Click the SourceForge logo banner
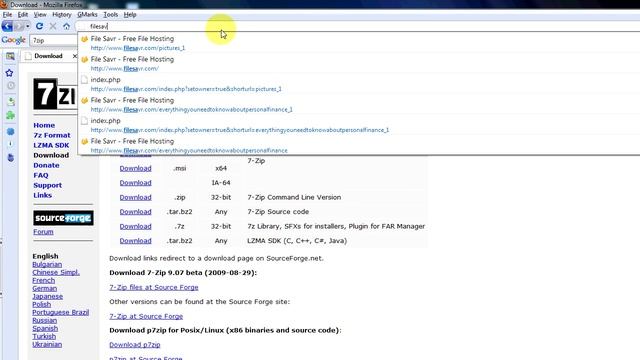The height and width of the screenshot is (360, 640). pos(63,218)
